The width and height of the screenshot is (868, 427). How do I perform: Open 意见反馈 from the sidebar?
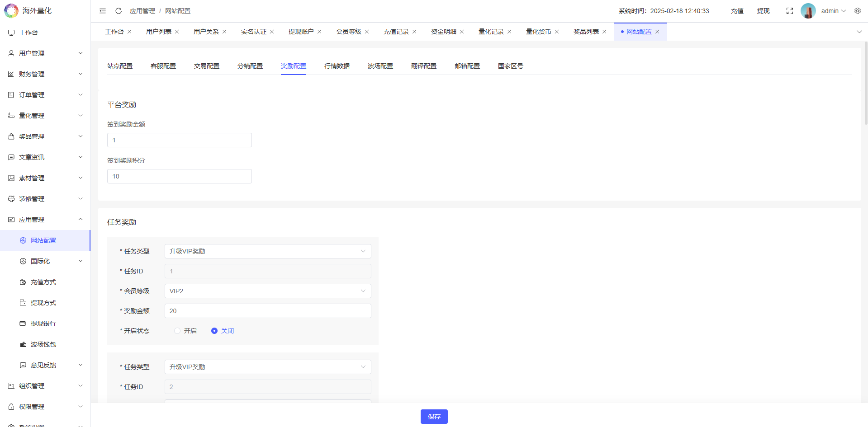(x=43, y=365)
